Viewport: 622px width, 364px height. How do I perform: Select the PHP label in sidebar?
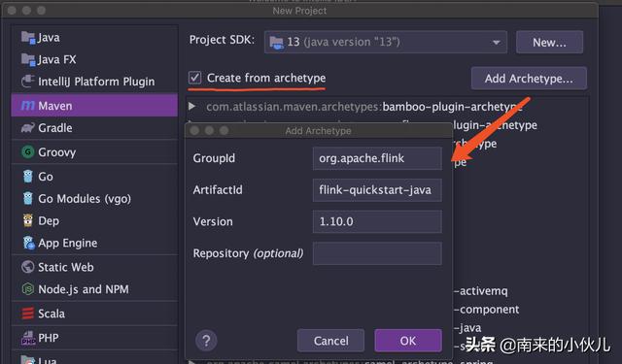(x=49, y=338)
